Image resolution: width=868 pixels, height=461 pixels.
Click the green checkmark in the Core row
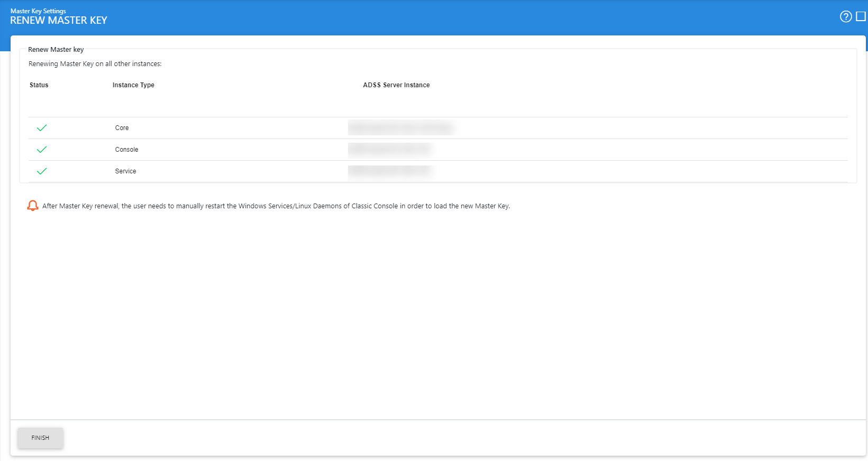42,128
